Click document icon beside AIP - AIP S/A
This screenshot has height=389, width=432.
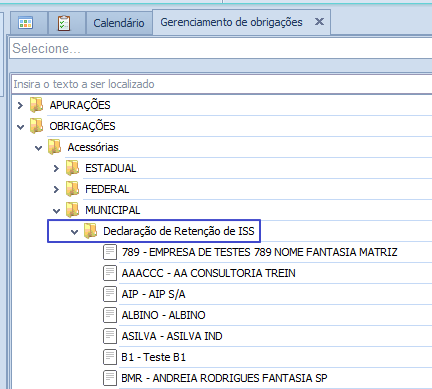coord(110,294)
